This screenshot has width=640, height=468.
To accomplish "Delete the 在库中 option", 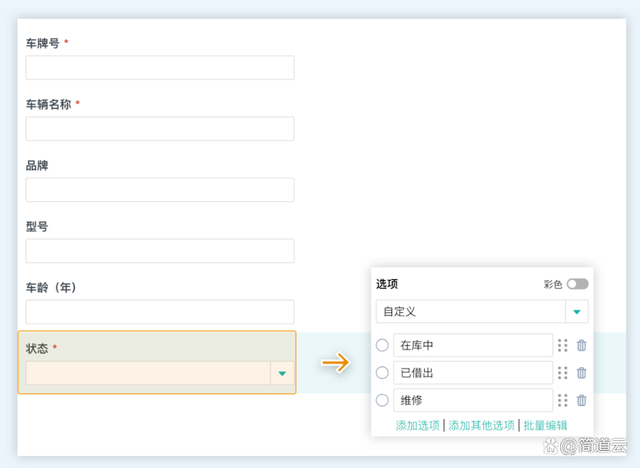I will coord(582,345).
